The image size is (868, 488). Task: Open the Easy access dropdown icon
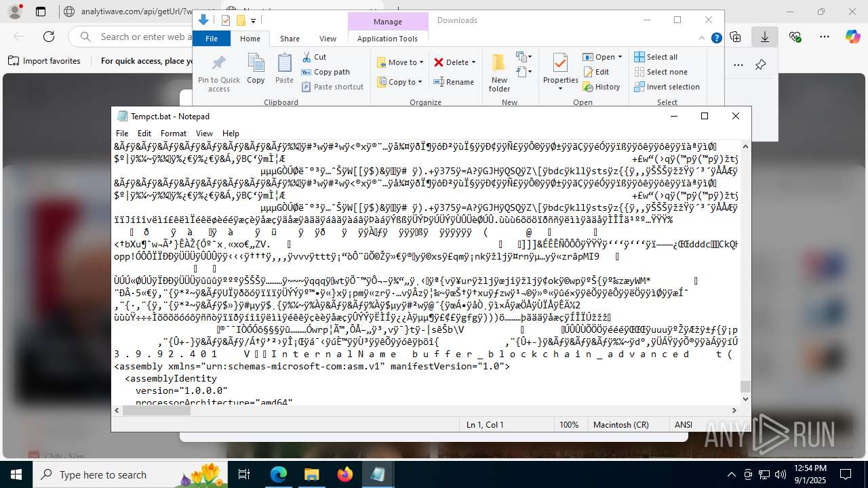(523, 72)
